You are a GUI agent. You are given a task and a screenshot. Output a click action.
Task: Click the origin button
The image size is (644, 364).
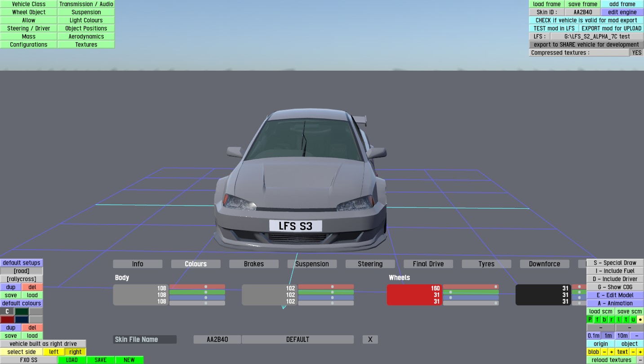click(600, 344)
